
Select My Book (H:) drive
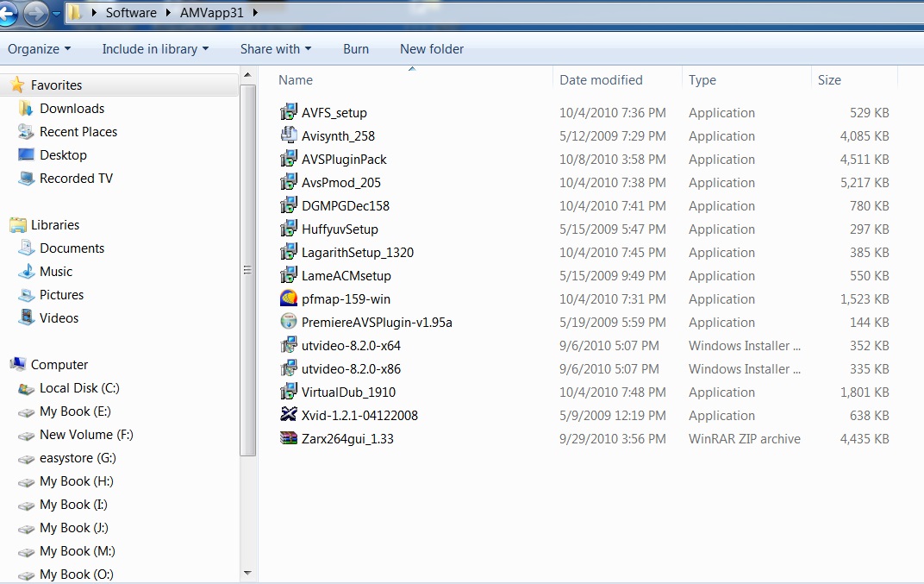tap(77, 481)
